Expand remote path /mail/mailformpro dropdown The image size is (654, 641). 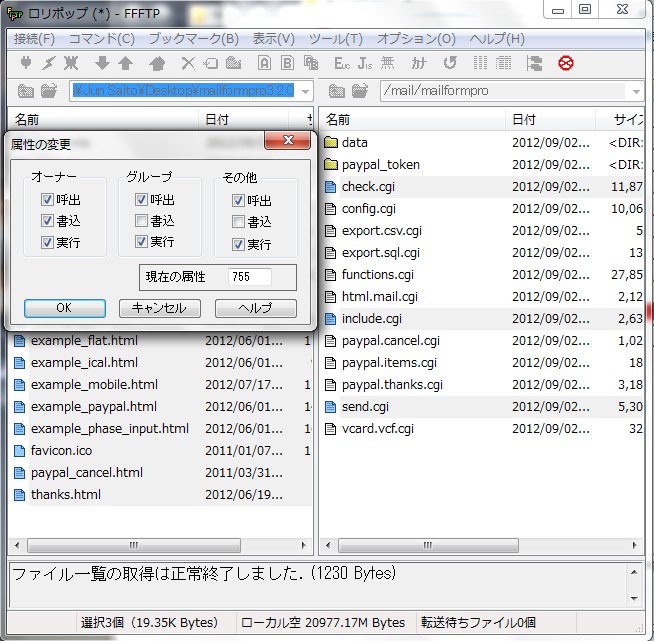[636, 91]
